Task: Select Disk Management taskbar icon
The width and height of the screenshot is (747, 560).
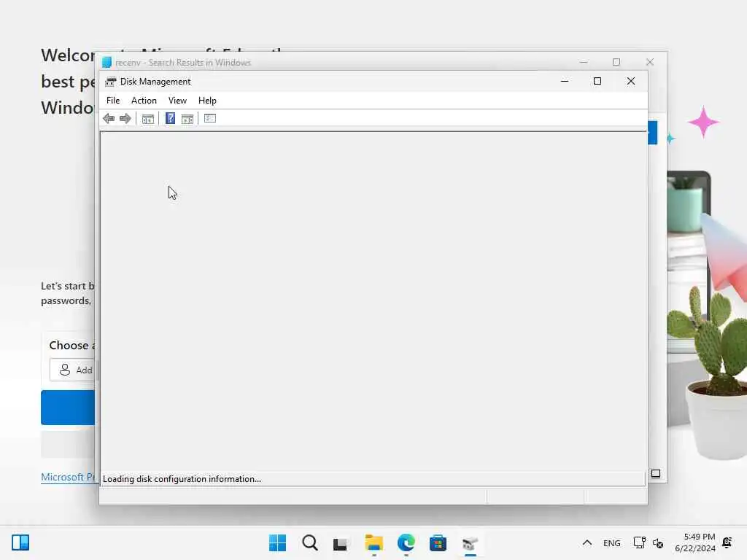Action: (x=471, y=542)
